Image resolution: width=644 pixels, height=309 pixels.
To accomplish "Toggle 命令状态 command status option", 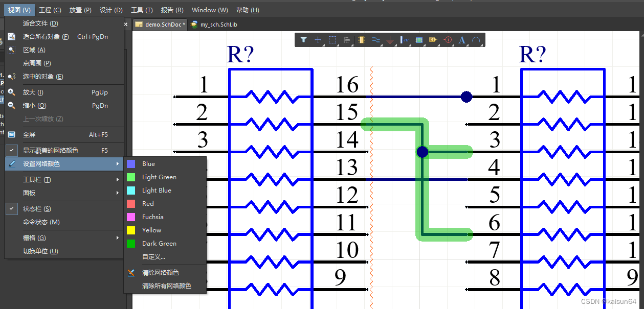I will [41, 222].
